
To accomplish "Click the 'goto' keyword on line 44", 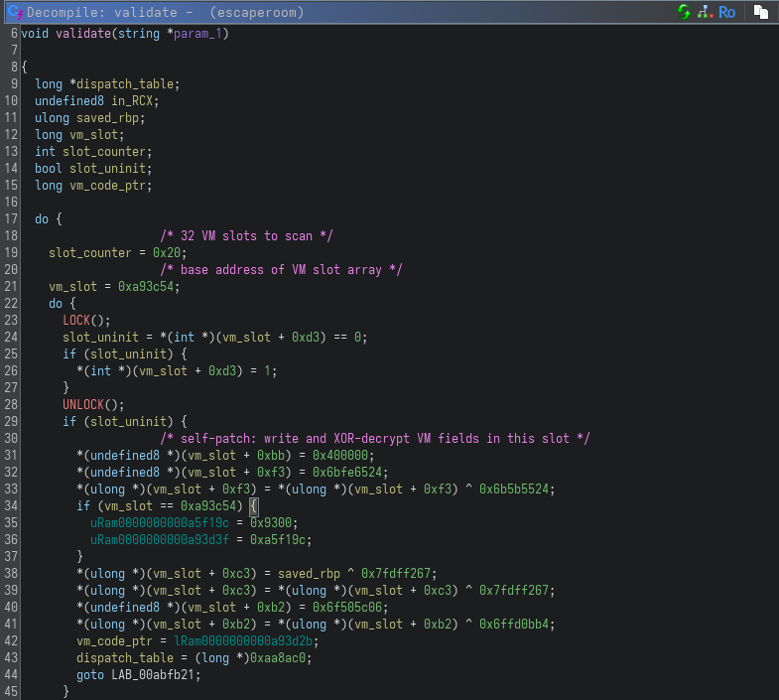I will coord(90,675).
